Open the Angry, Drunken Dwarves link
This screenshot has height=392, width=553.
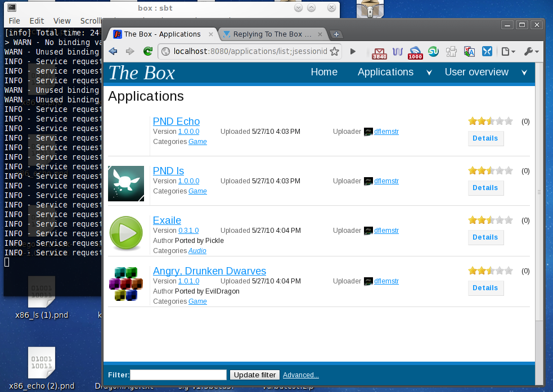pos(209,271)
